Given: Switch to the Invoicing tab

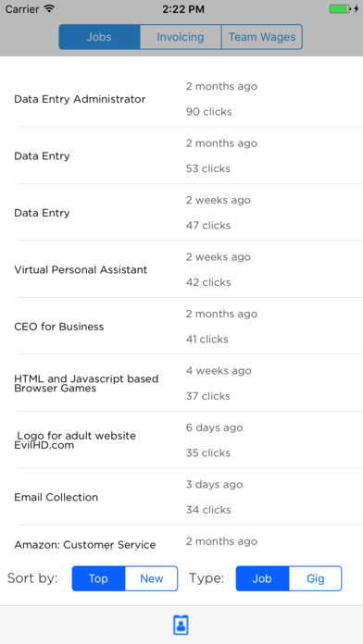Looking at the screenshot, I should coord(181,37).
